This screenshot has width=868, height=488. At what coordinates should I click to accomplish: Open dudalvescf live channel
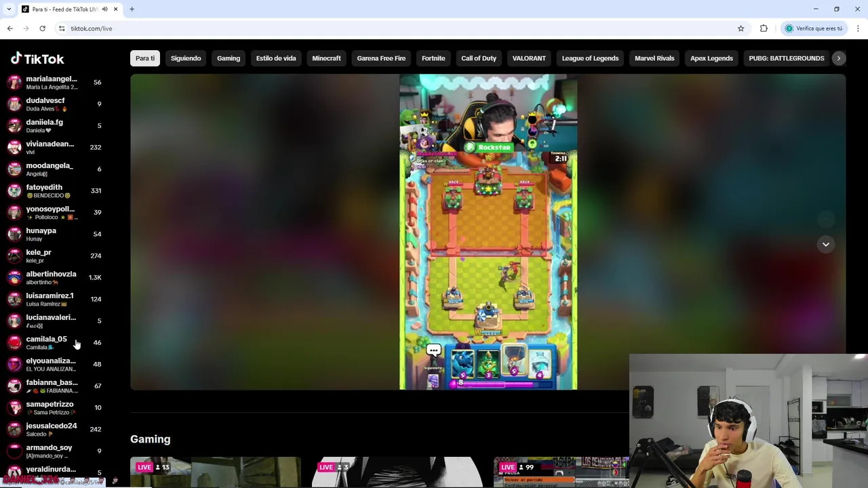[x=54, y=104]
